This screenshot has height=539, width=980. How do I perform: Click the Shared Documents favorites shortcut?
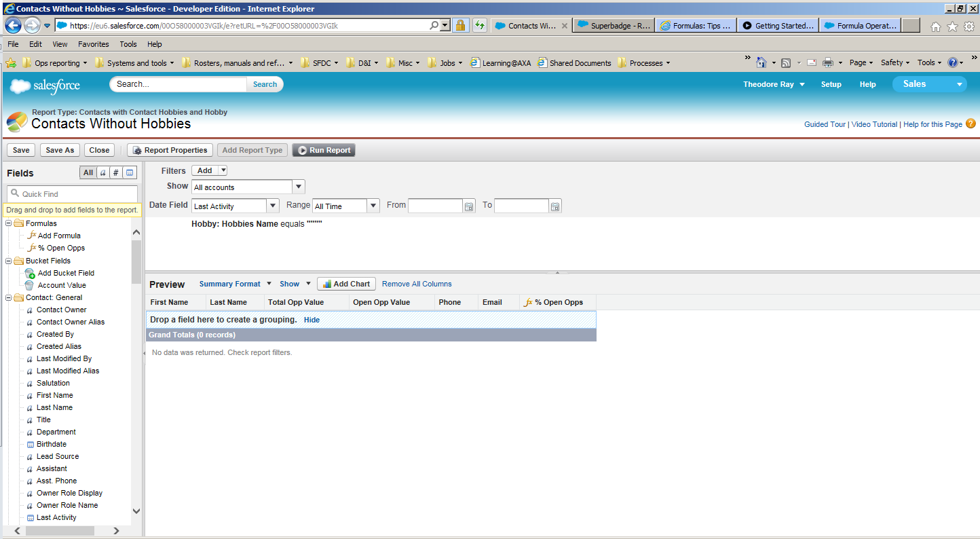[x=574, y=63]
